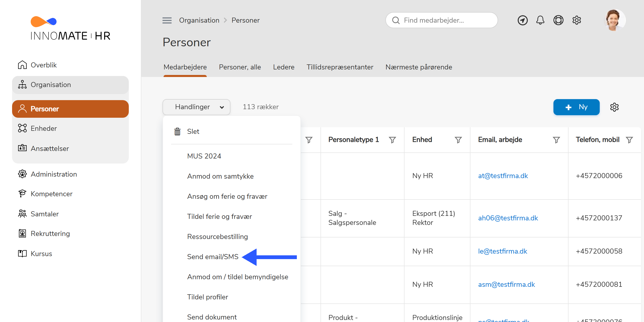The width and height of the screenshot is (644, 322).
Task: Open asm@testfirma.dk email link
Action: click(507, 284)
